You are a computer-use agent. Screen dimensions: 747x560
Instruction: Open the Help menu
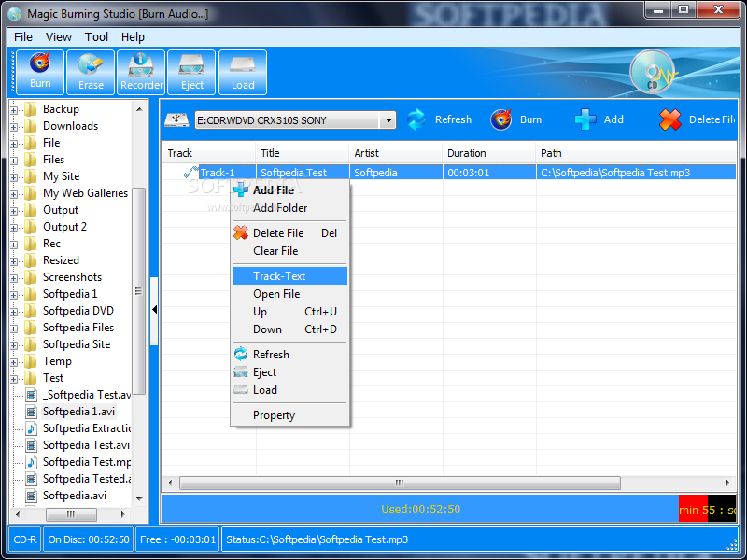click(x=133, y=37)
